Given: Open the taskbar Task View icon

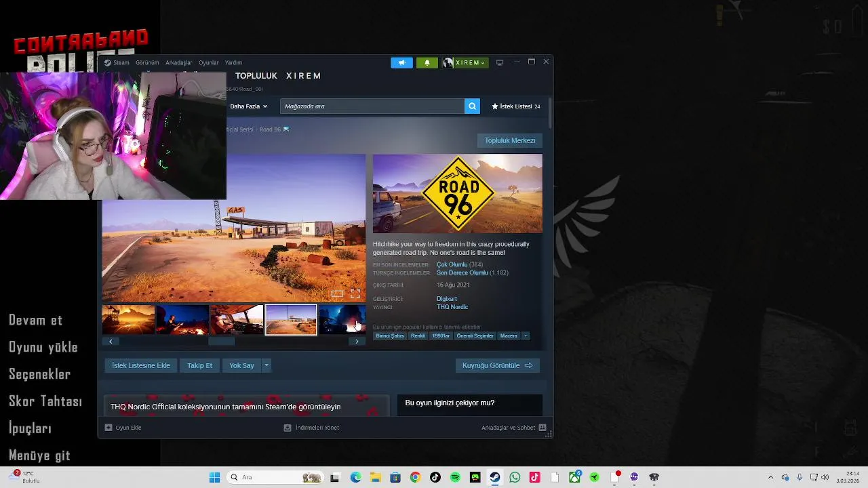Looking at the screenshot, I should pos(334,477).
